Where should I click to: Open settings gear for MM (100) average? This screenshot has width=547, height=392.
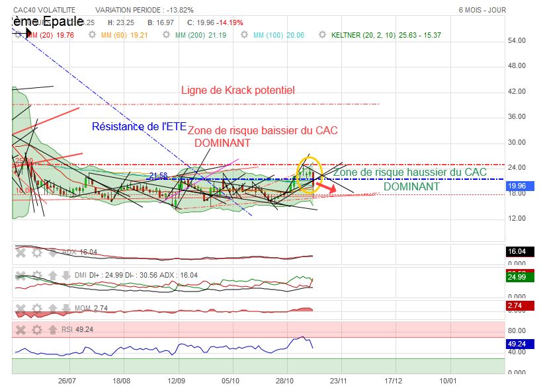pos(245,35)
